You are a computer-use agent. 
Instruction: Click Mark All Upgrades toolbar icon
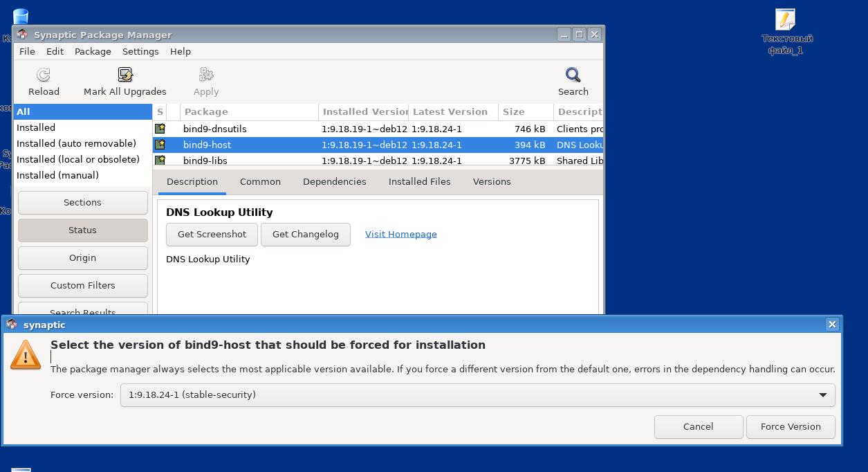click(x=125, y=75)
